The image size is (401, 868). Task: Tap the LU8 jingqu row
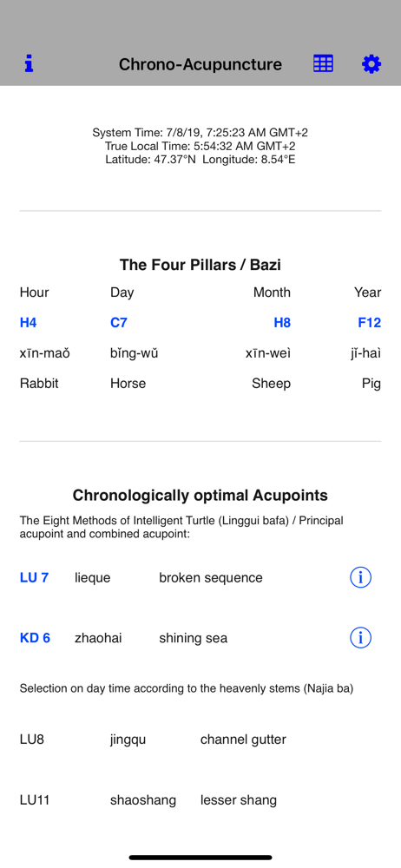point(200,739)
